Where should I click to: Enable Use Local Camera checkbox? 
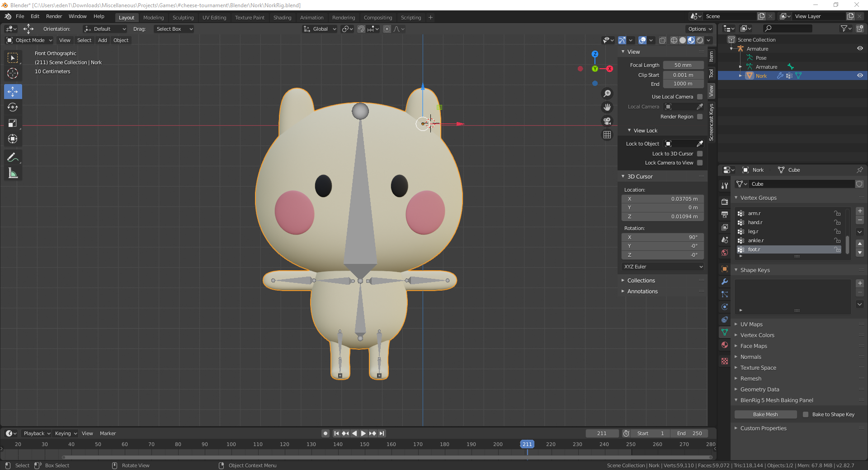coord(700,97)
